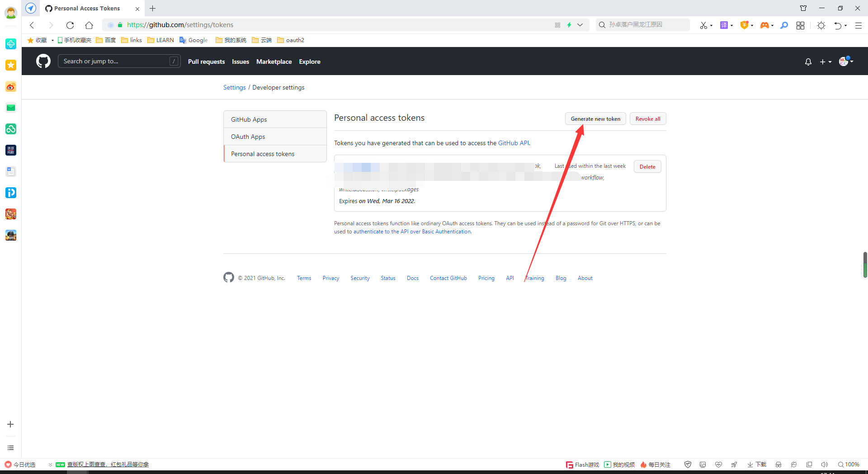Click the browser back arrow
Image resolution: width=868 pixels, height=474 pixels.
[x=32, y=25]
